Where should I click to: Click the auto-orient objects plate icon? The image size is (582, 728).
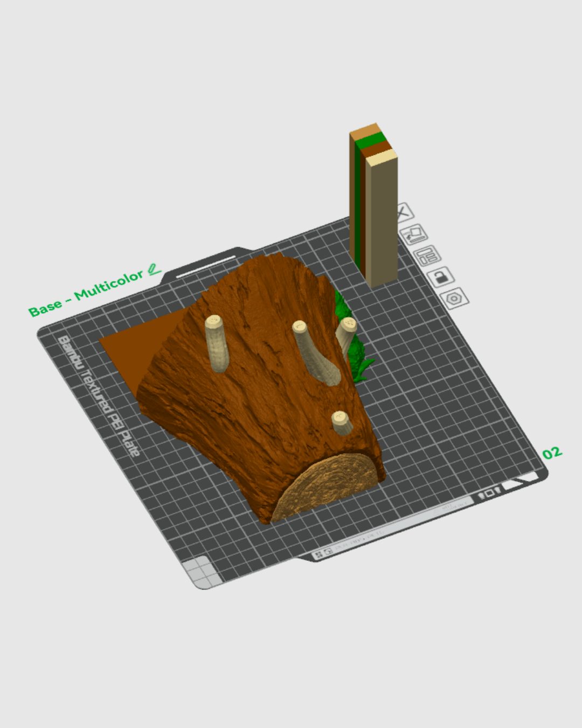click(414, 235)
